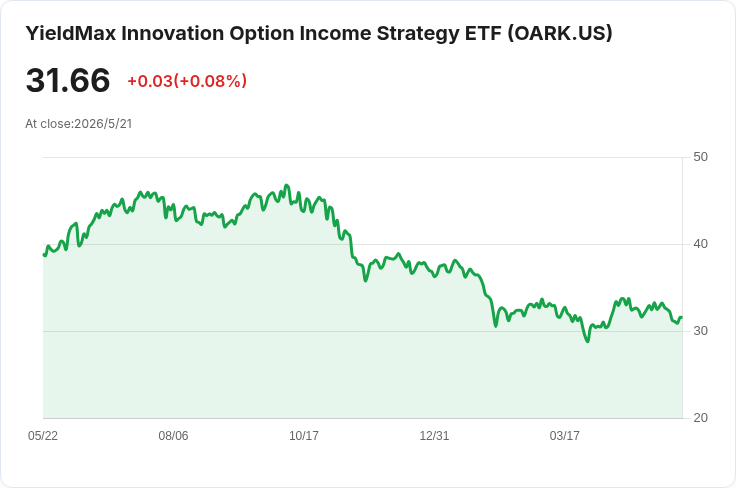Click the 12/31 date label on x-axis
736x488 pixels.
pos(434,435)
